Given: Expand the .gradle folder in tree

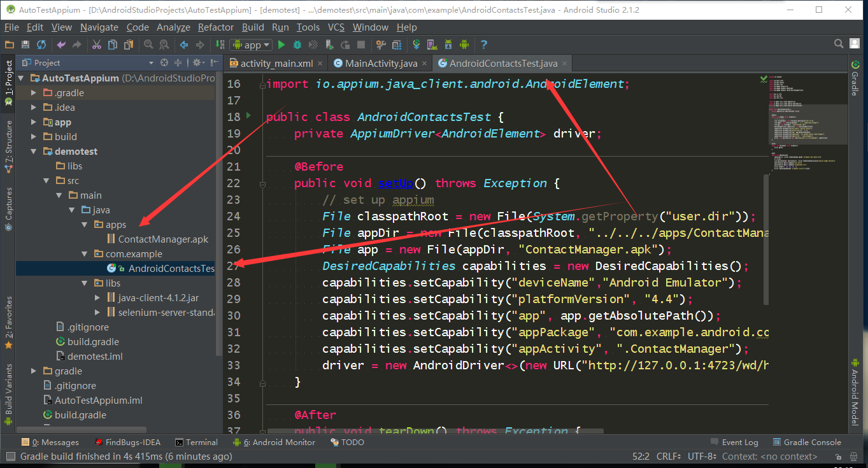Looking at the screenshot, I should pyautogui.click(x=34, y=93).
